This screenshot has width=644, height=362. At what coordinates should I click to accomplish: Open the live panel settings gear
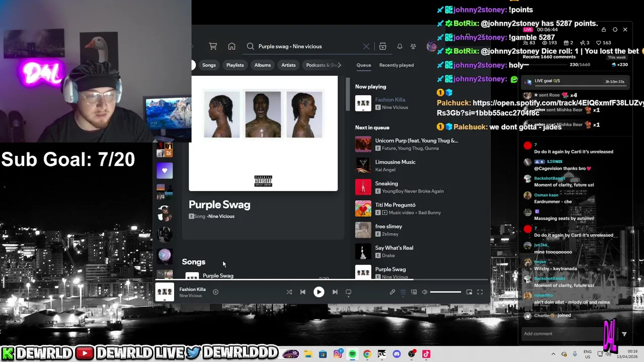click(x=615, y=30)
